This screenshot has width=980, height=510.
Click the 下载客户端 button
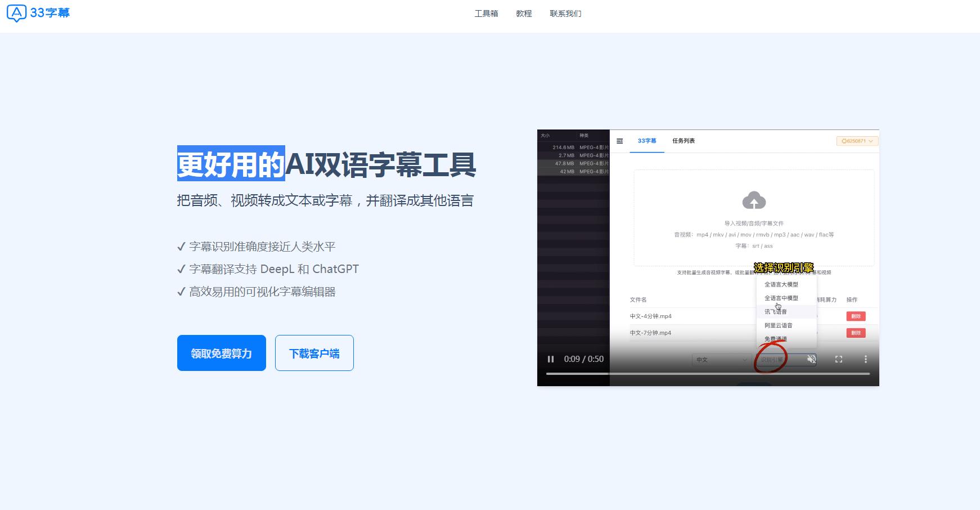tap(314, 353)
